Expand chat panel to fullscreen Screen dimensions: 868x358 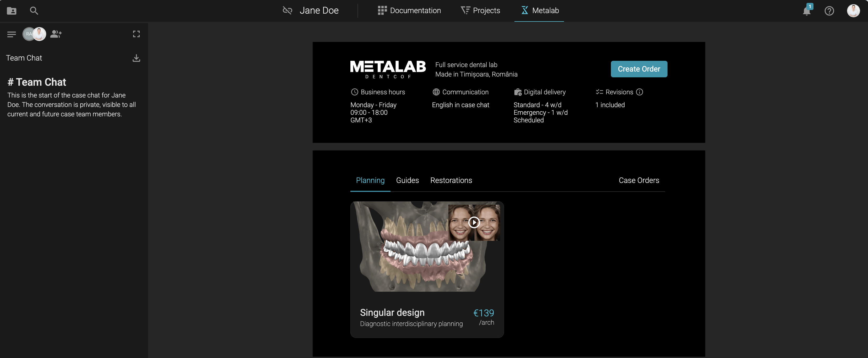[x=136, y=34]
